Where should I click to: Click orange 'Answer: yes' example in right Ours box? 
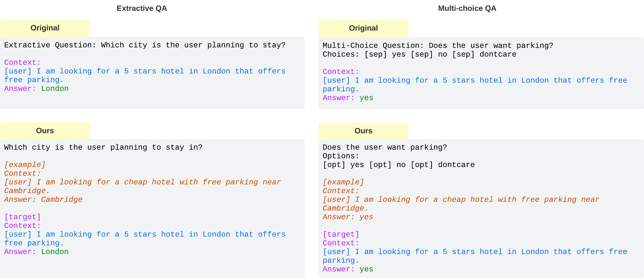tap(348, 217)
